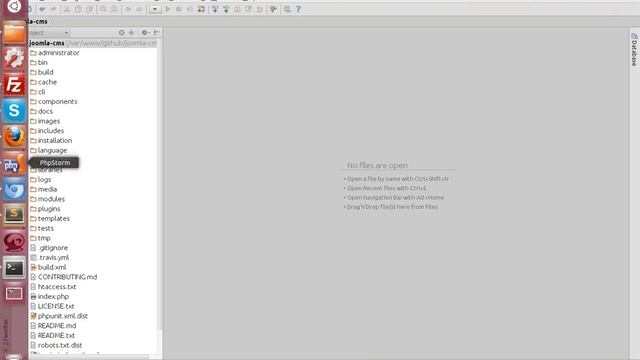
Task: Click the Collapse All icon in Project panel
Action: coord(131,33)
